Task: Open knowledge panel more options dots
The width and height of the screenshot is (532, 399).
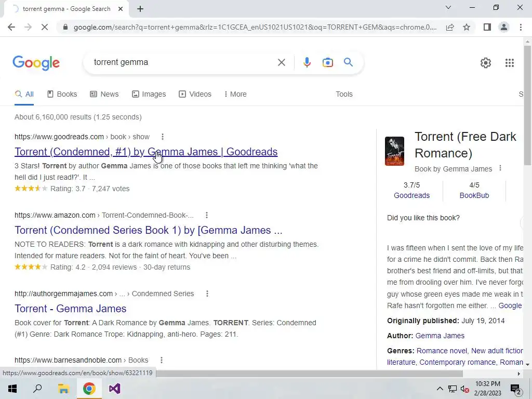Action: pyautogui.click(x=500, y=168)
